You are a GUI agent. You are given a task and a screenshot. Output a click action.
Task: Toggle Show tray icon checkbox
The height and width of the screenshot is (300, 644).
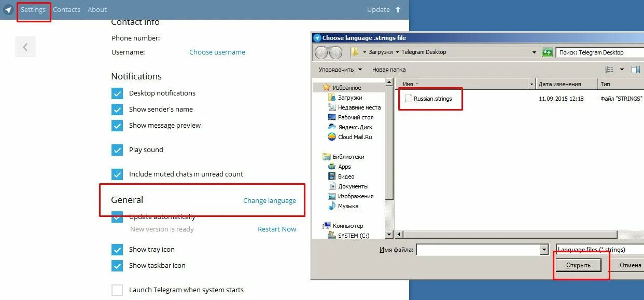[x=117, y=250]
